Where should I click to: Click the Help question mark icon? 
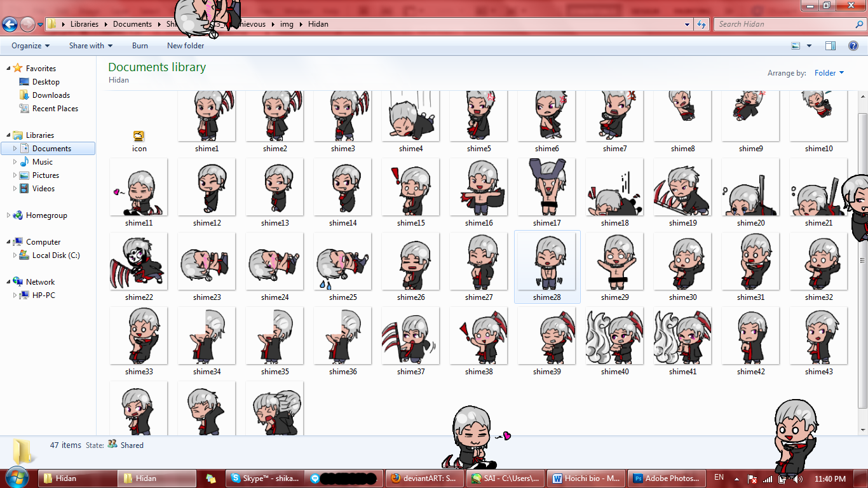click(853, 46)
